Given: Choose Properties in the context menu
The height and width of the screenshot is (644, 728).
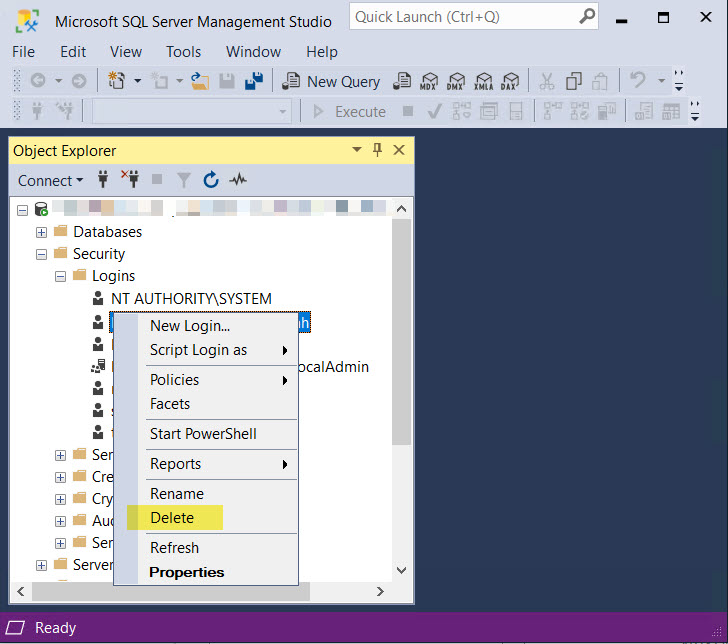Looking at the screenshot, I should 206,572.
